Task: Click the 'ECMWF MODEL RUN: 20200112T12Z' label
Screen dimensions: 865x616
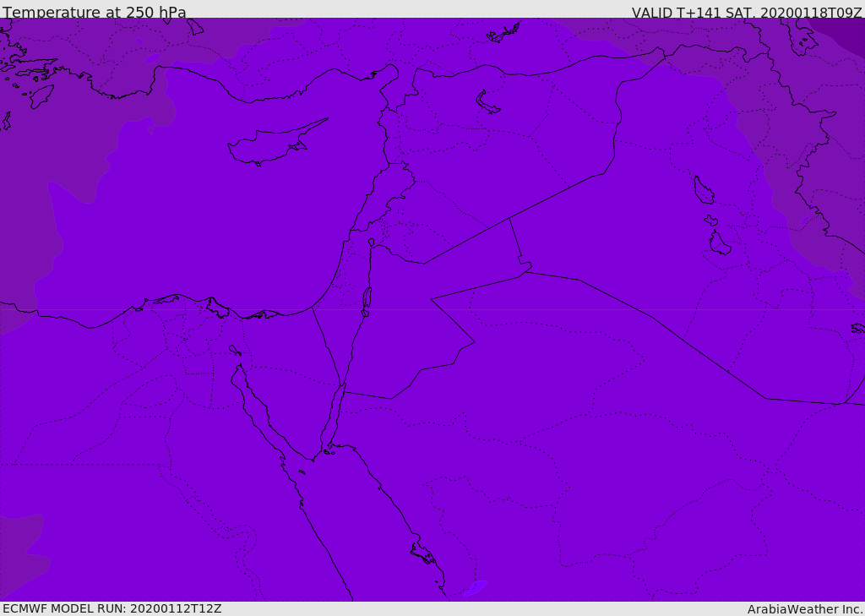Action: (x=112, y=608)
